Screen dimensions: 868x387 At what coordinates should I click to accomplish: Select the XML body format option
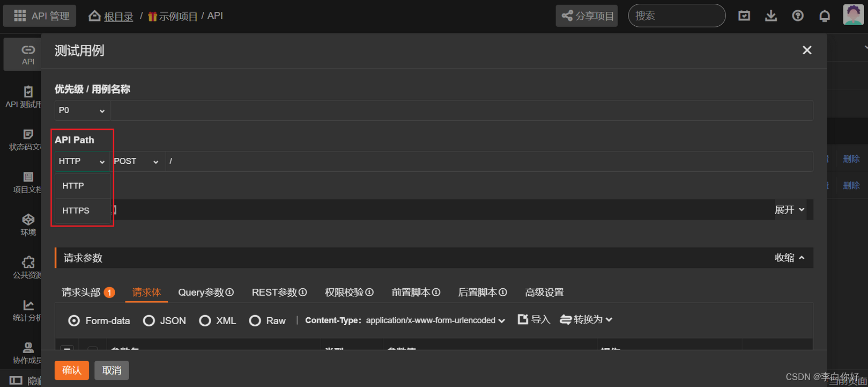pyautogui.click(x=205, y=320)
